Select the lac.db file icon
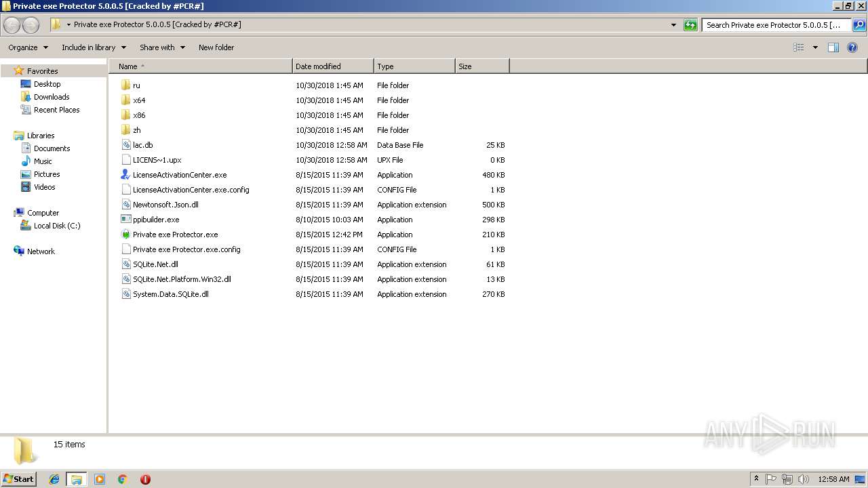The height and width of the screenshot is (488, 868). pos(125,145)
